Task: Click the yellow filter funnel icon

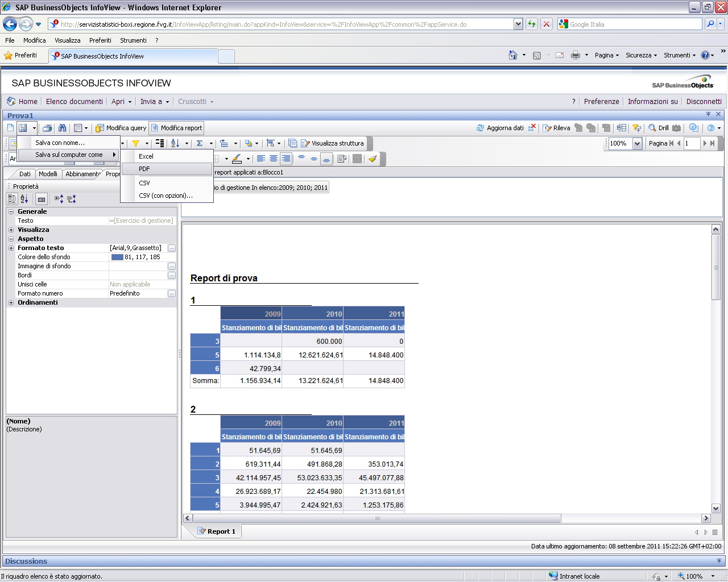Action: click(135, 143)
